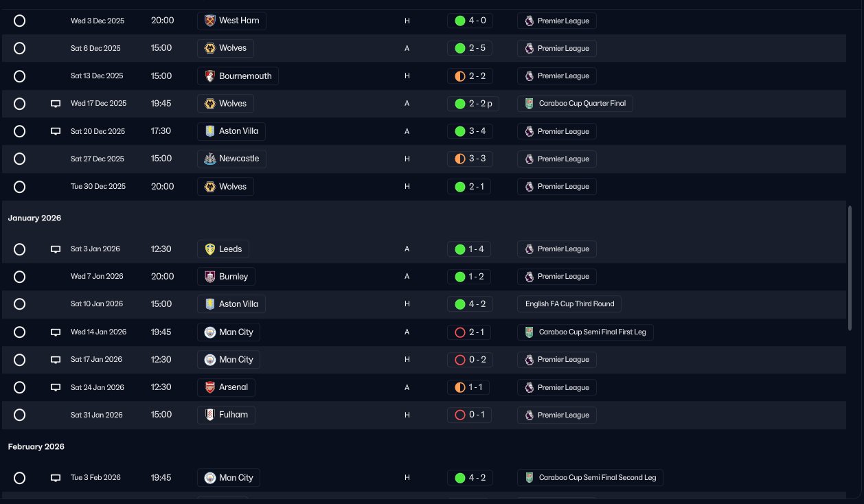The image size is (864, 504).
Task: Click the vertical scrollbar of fixtures list
Action: (x=850, y=268)
